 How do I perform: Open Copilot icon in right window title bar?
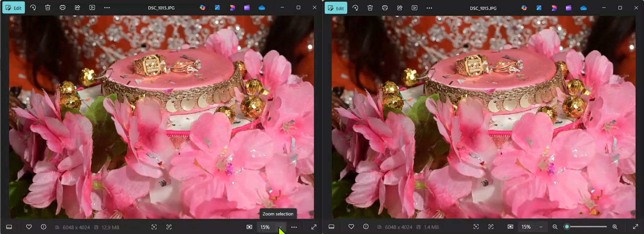tap(524, 8)
